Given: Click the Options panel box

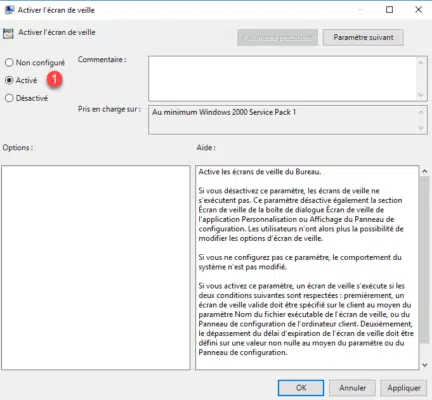Looking at the screenshot, I should tap(96, 268).
